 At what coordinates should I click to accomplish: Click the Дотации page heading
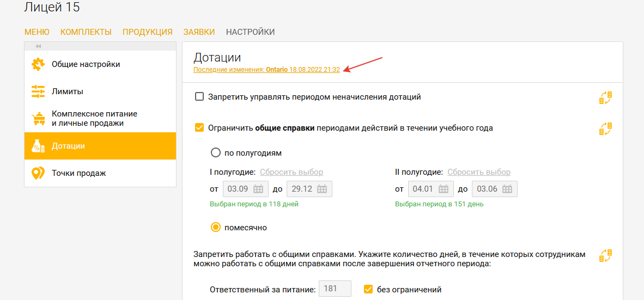[217, 57]
